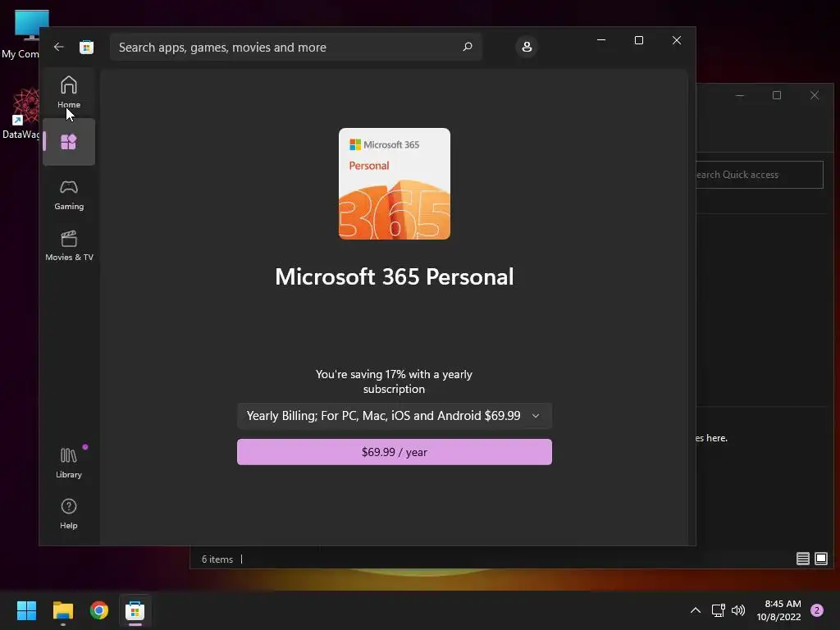Click the Microsoft Store logo in title bar
This screenshot has width=840, height=630.
click(86, 47)
